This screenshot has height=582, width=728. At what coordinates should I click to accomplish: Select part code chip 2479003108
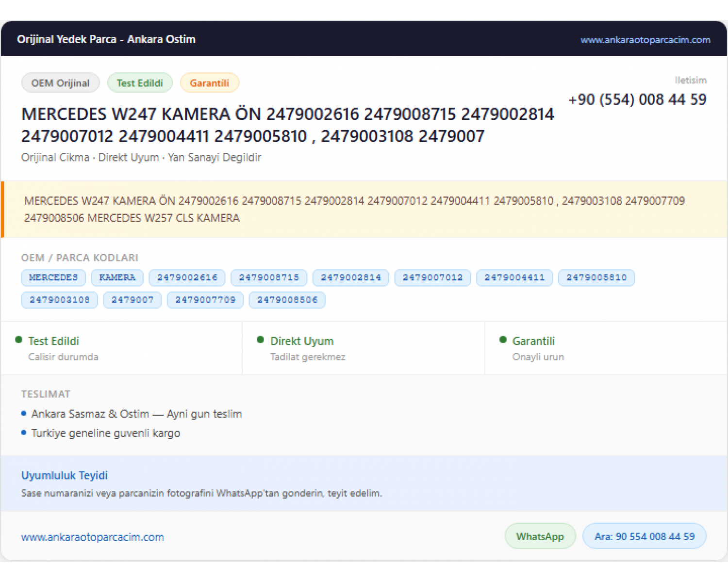pos(60,300)
